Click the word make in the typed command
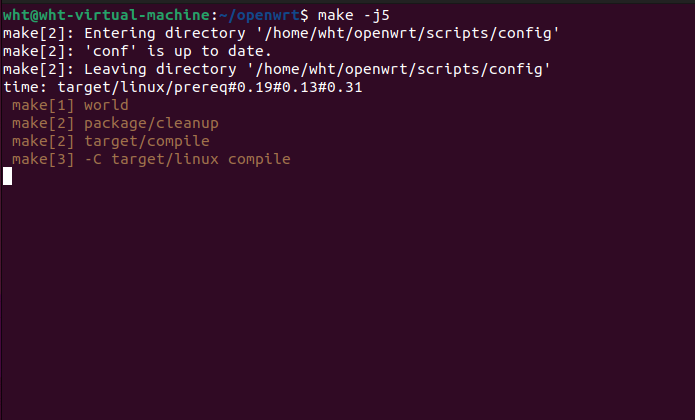Image resolution: width=695 pixels, height=420 pixels. tap(335, 16)
